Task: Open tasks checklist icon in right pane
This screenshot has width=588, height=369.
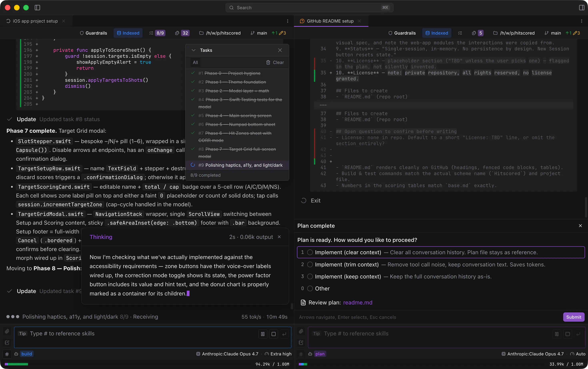Action: pyautogui.click(x=460, y=33)
